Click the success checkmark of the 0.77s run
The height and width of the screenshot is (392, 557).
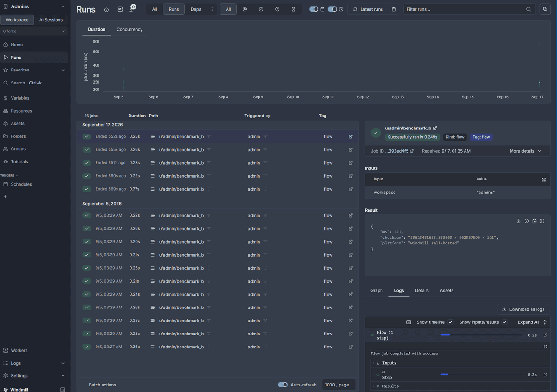86,189
